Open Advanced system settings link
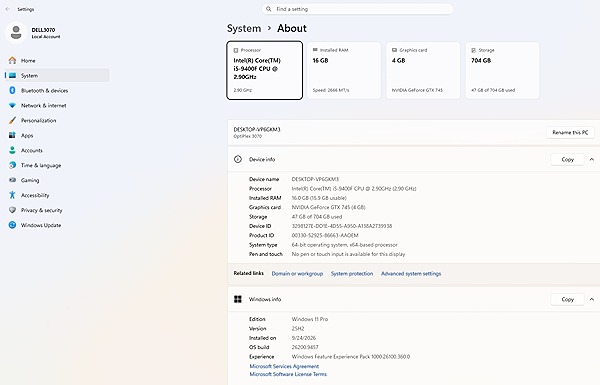The height and width of the screenshot is (385, 600). click(411, 274)
